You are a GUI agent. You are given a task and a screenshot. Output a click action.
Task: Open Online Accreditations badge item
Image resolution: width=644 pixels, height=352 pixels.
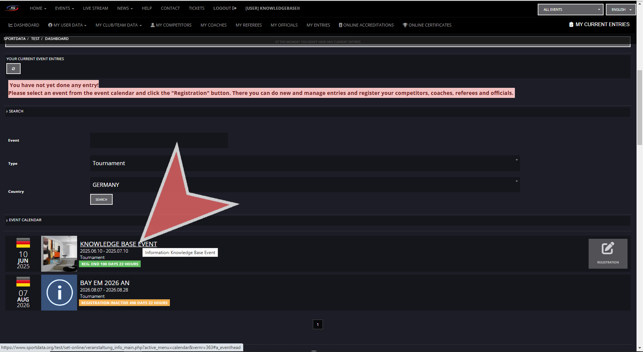366,25
